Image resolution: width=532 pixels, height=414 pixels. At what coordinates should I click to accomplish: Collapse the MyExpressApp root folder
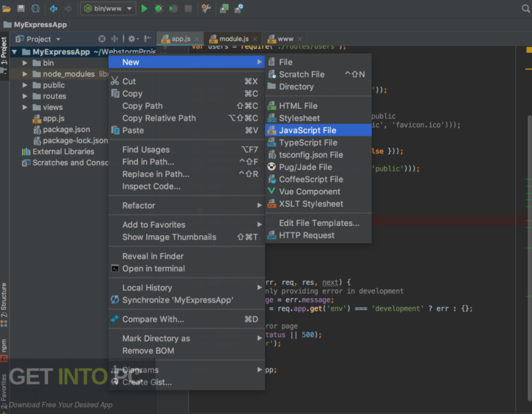(x=15, y=52)
